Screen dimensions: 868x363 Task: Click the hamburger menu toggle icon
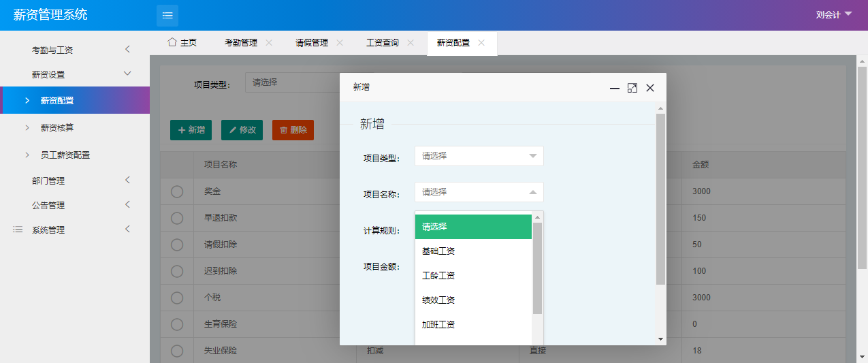167,15
